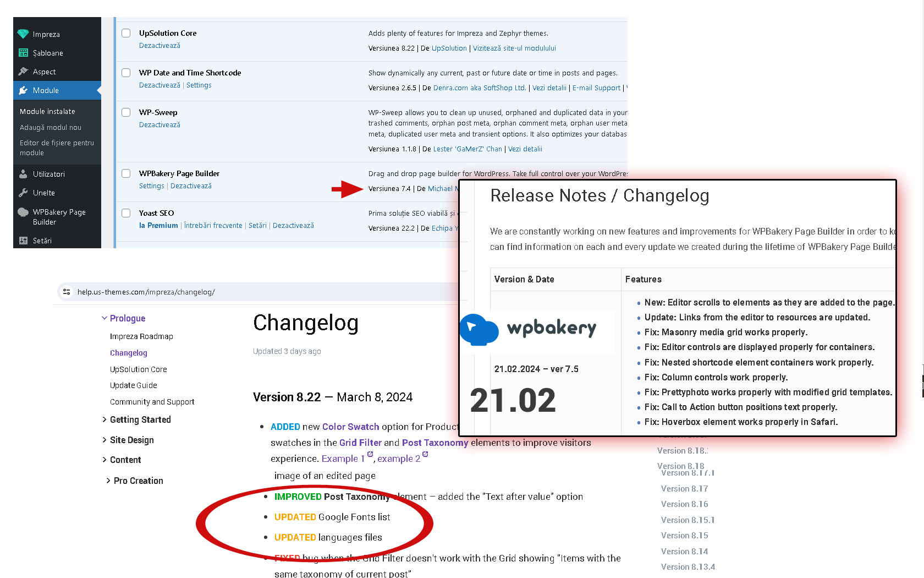Click the Setări sliders icon in sidebar
Image resolution: width=924 pixels, height=578 pixels.
[23, 241]
